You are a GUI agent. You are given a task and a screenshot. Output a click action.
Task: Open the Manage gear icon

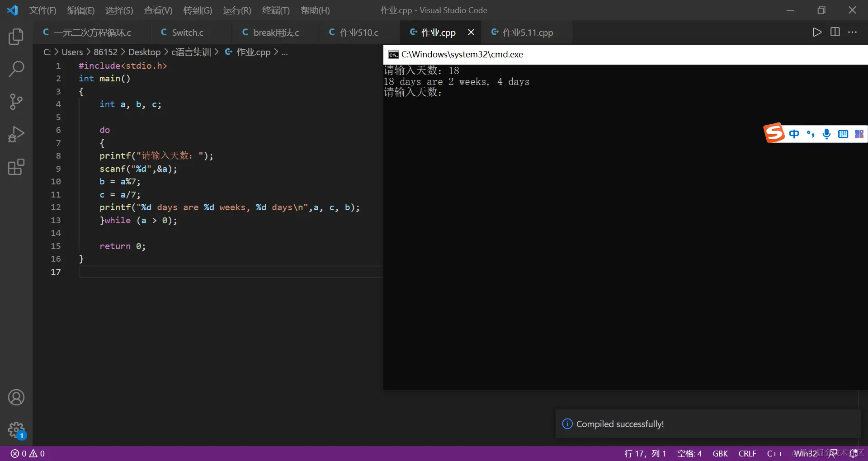(x=16, y=430)
